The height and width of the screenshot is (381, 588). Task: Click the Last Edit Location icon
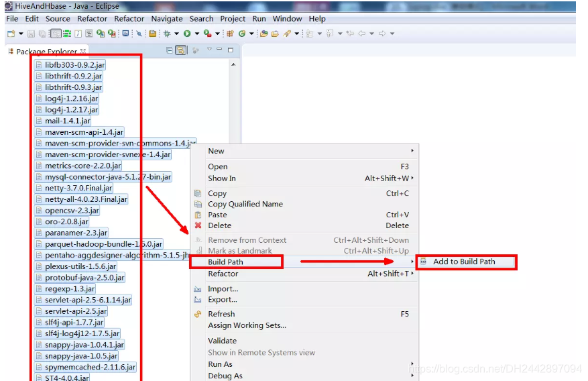[350, 34]
